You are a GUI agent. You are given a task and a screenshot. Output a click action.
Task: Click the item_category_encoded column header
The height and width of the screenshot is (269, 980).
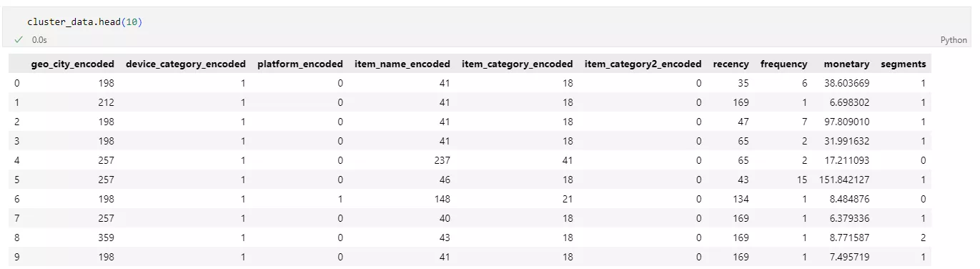point(518,64)
